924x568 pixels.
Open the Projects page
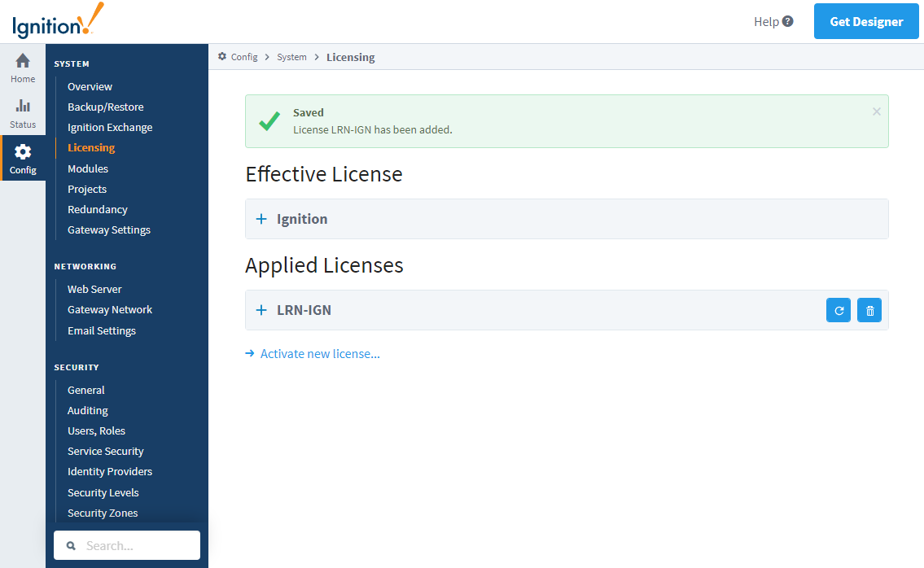tap(86, 189)
